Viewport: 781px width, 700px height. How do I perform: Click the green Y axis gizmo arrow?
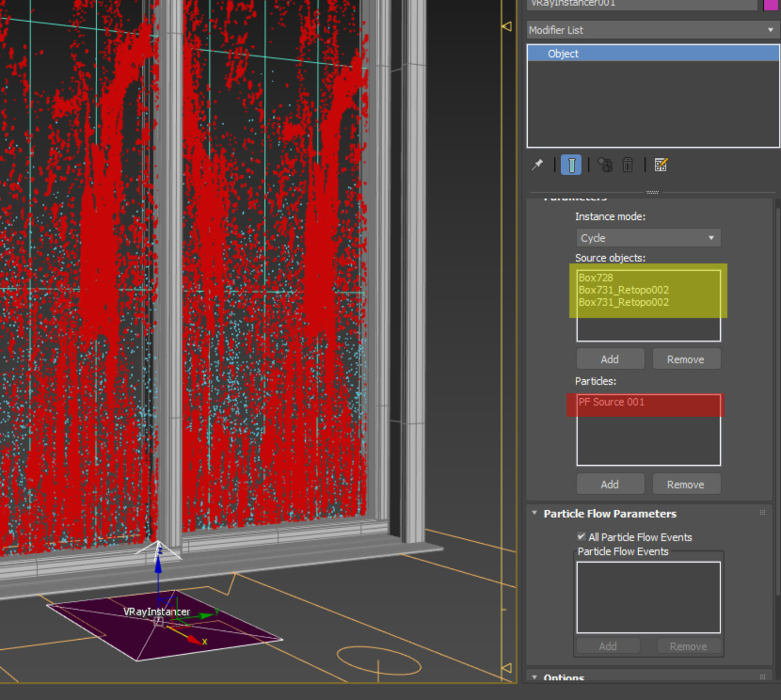(x=205, y=615)
